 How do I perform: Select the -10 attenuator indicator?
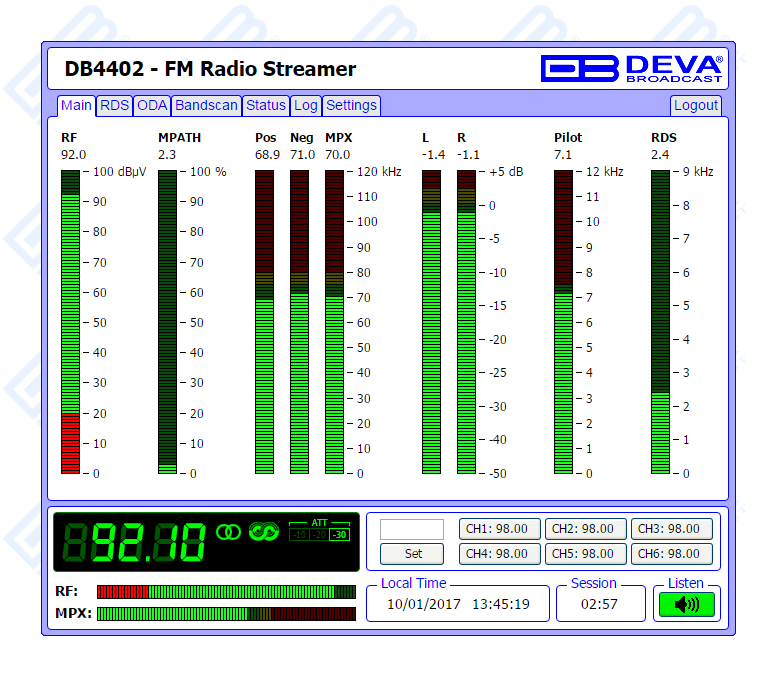[299, 535]
